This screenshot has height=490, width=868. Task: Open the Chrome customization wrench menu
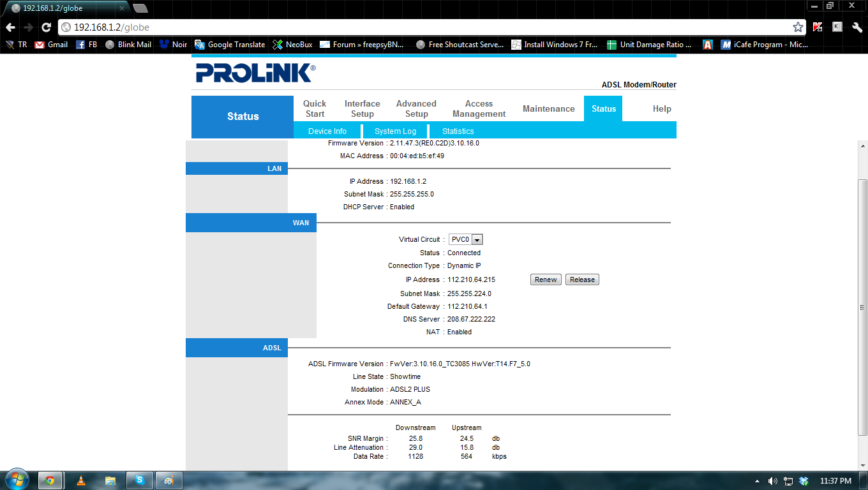(856, 28)
